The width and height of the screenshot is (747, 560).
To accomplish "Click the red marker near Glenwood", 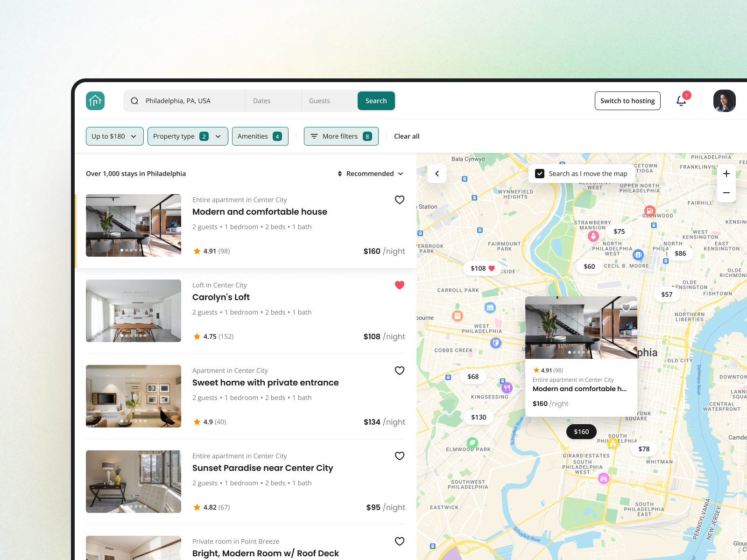I will click(650, 210).
